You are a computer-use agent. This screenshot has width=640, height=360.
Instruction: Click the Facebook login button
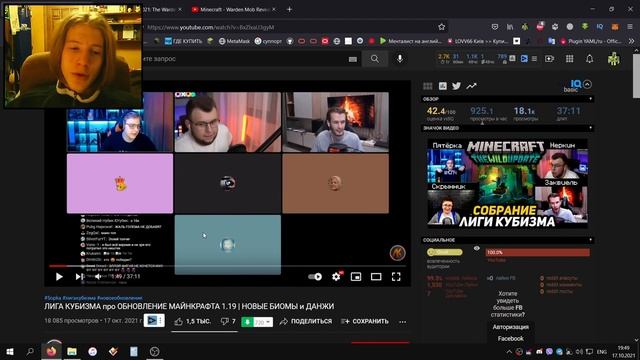coord(510,338)
